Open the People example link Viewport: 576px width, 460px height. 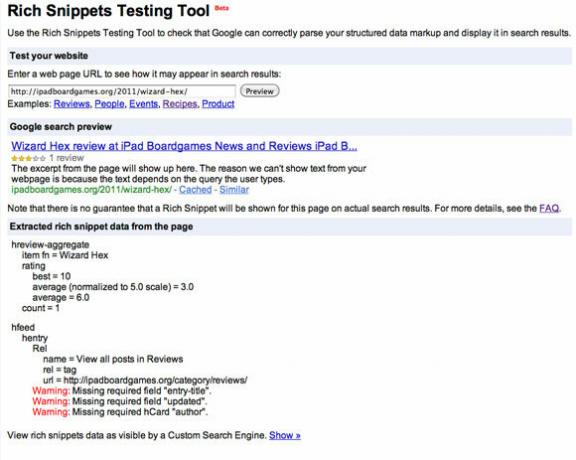pos(109,104)
